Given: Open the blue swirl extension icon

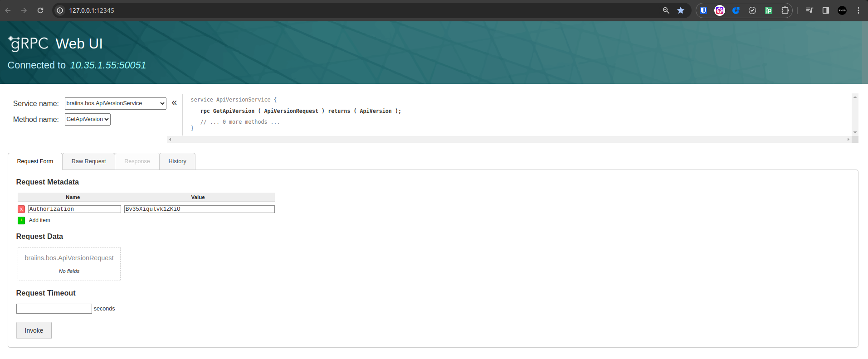Looking at the screenshot, I should [x=736, y=10].
